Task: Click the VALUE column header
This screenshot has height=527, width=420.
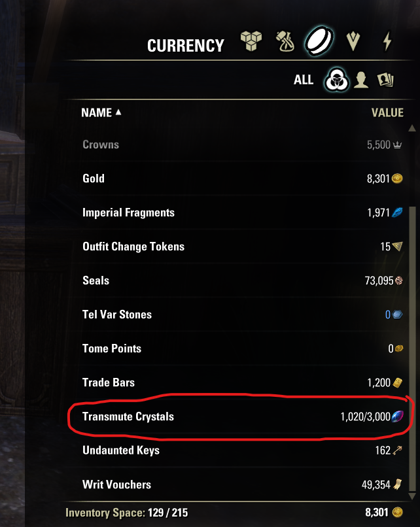Action: (x=389, y=112)
